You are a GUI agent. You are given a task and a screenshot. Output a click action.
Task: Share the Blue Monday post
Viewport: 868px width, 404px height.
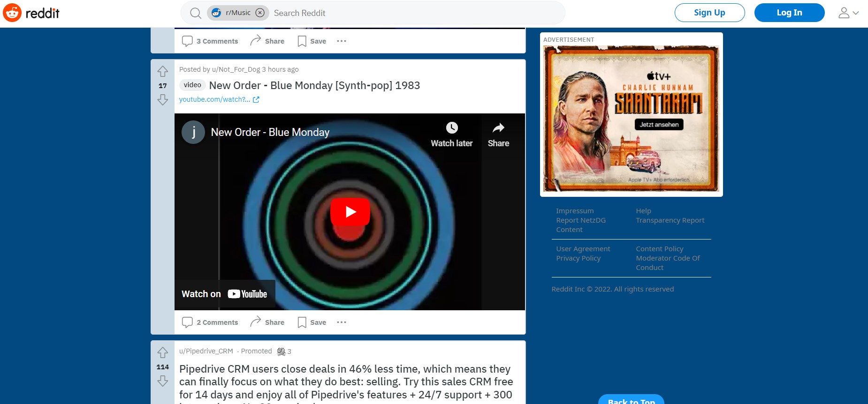267,322
